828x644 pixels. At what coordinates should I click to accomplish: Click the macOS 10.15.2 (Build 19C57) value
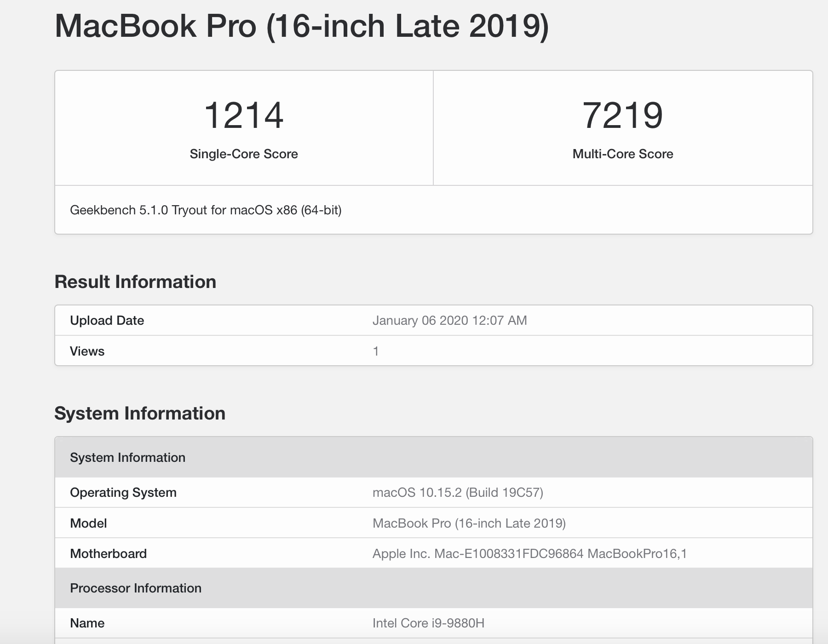458,493
